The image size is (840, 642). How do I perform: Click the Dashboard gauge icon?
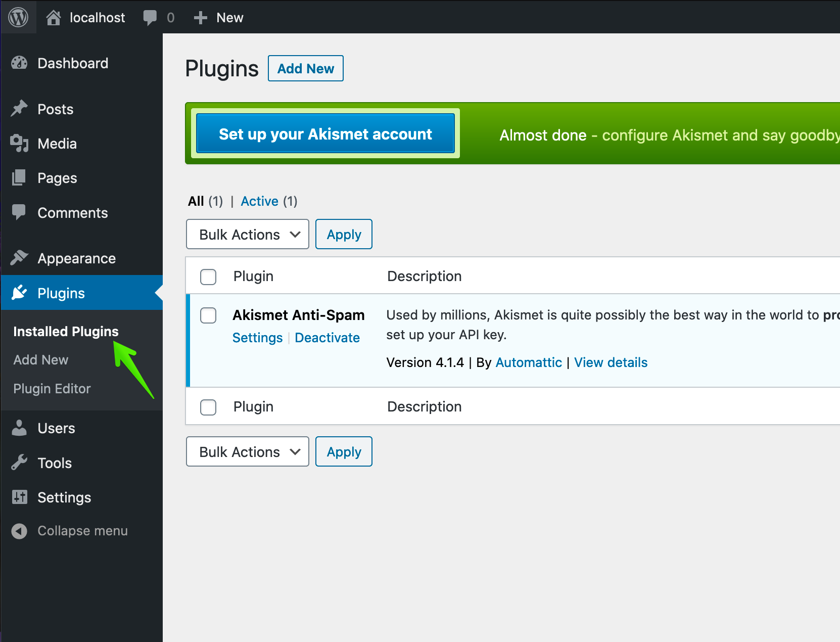click(x=19, y=63)
